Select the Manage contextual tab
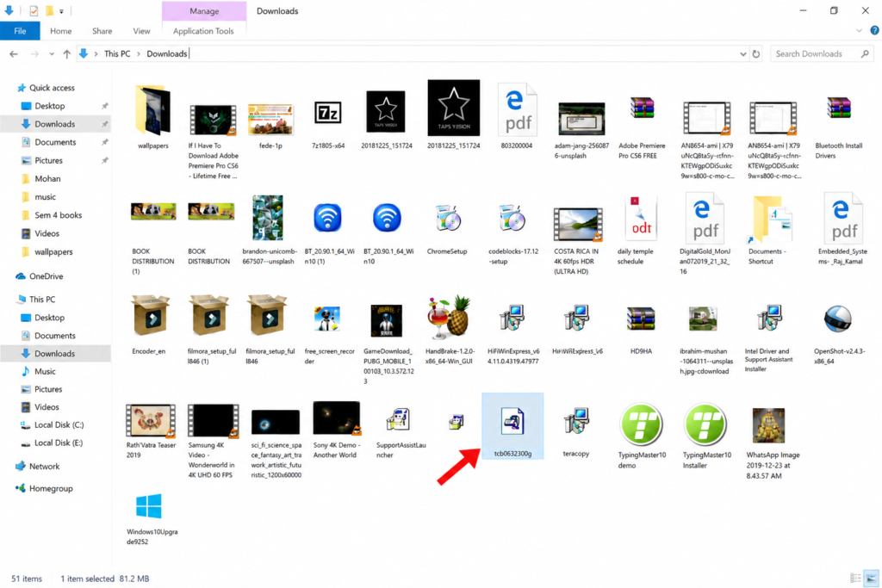This screenshot has height=588, width=882. pyautogui.click(x=204, y=10)
